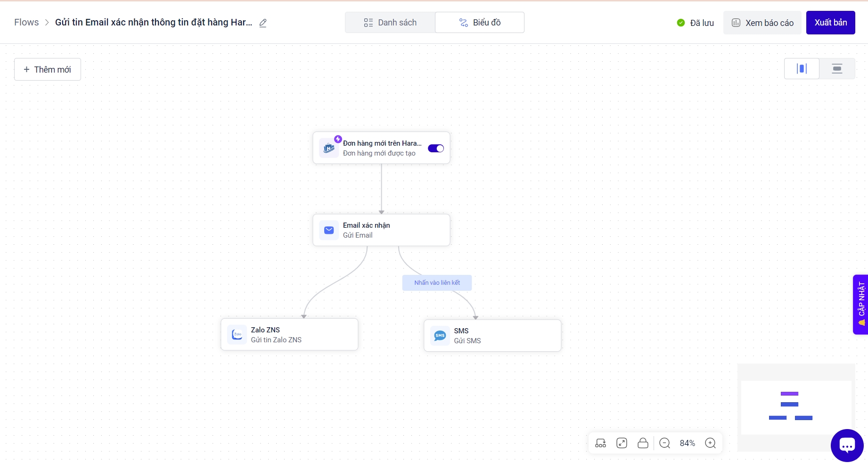Viewport: 868px width, 463px height.
Task: Open the live chat support bubble
Action: click(x=847, y=446)
